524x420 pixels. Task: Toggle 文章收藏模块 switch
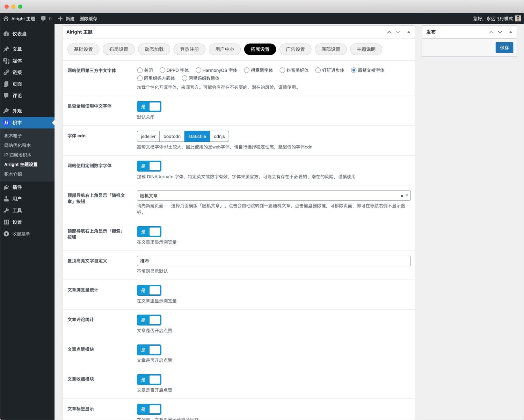point(149,380)
